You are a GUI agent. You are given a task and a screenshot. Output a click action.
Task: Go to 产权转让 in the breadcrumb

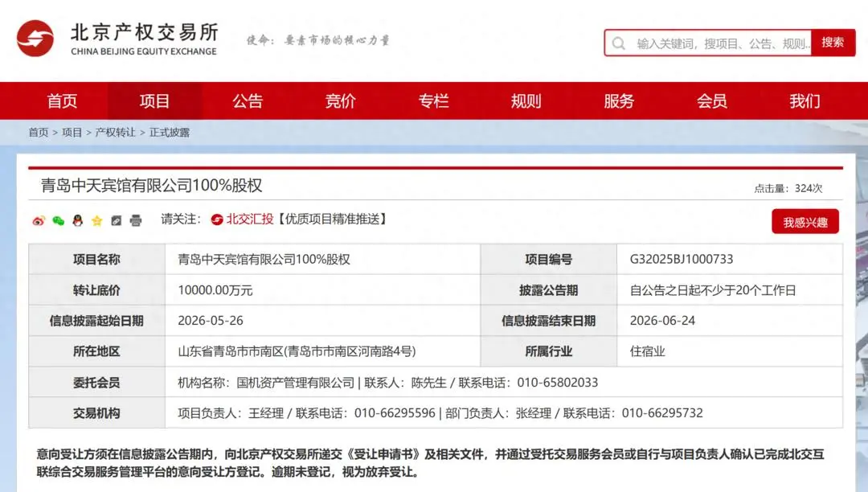tap(115, 133)
